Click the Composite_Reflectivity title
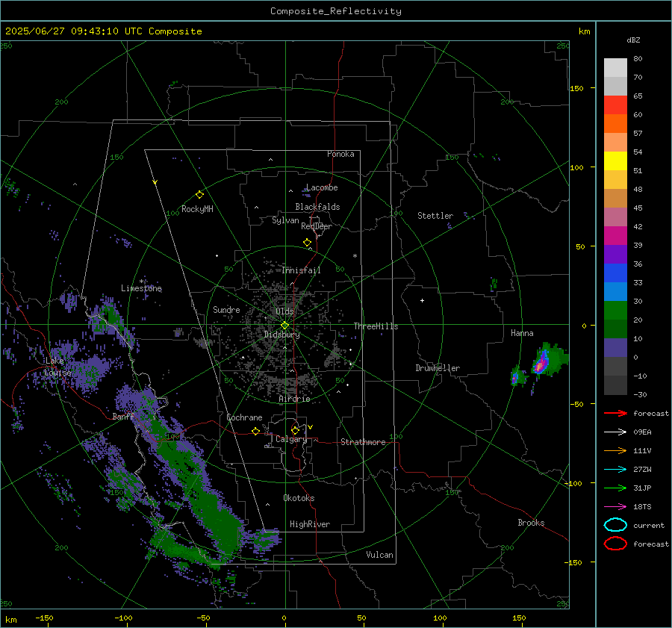 click(x=336, y=11)
